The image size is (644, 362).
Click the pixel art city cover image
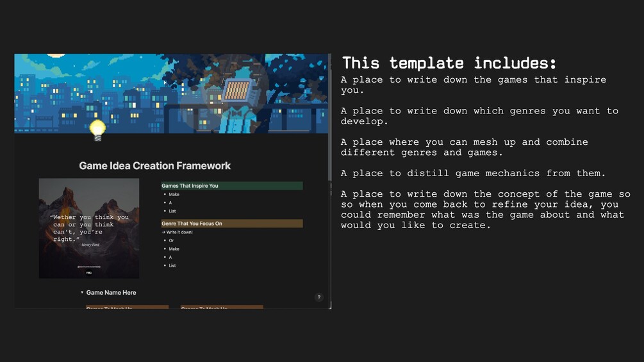171,94
